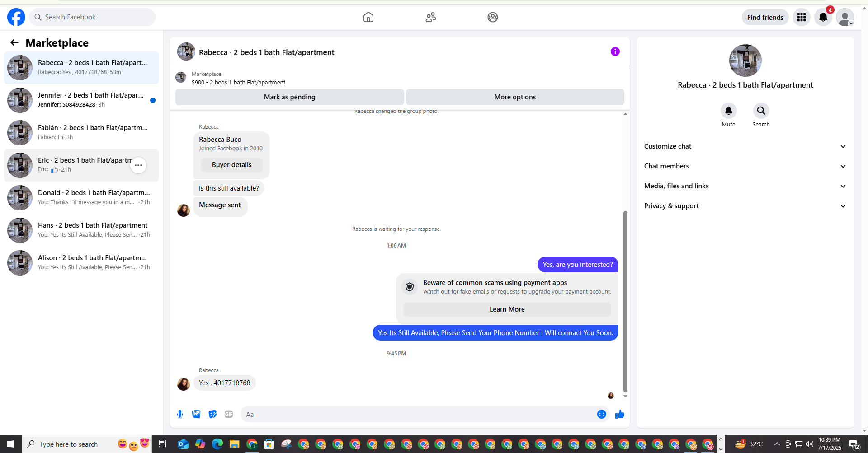Image resolution: width=868 pixels, height=453 pixels.
Task: Select Alison's conversation
Action: (x=81, y=263)
